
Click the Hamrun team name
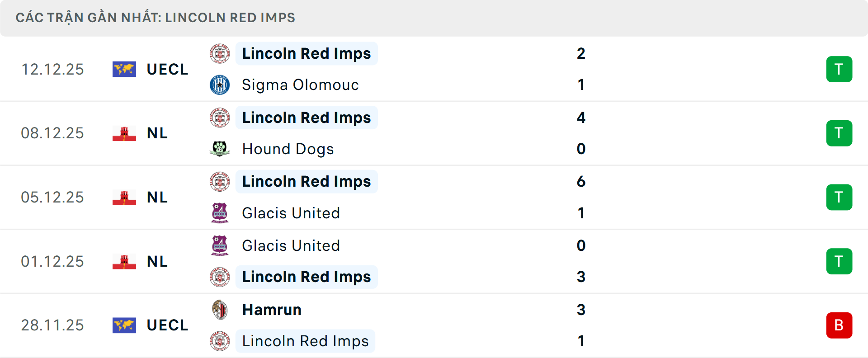271,310
